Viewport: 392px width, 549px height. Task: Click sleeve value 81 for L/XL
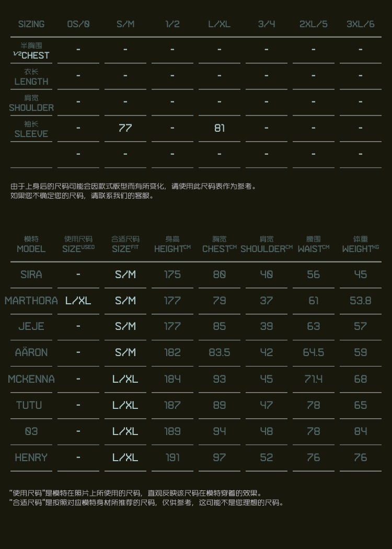pos(220,128)
